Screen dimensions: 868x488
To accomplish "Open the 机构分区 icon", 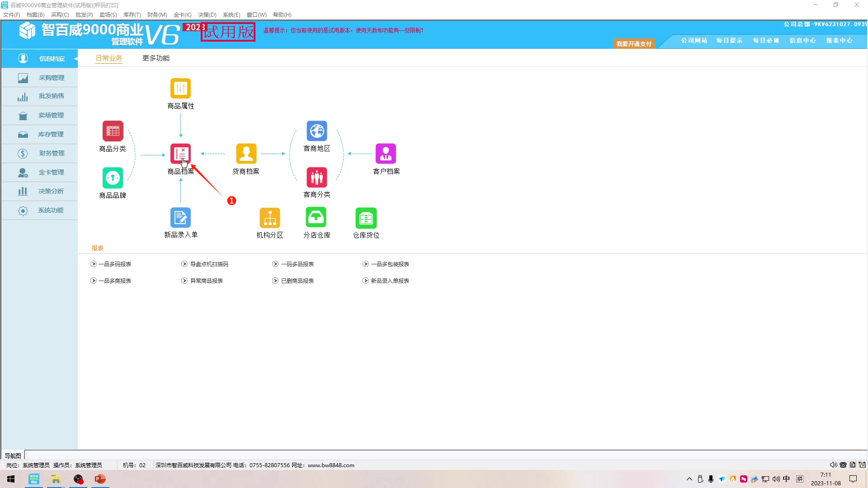I will pyautogui.click(x=269, y=218).
